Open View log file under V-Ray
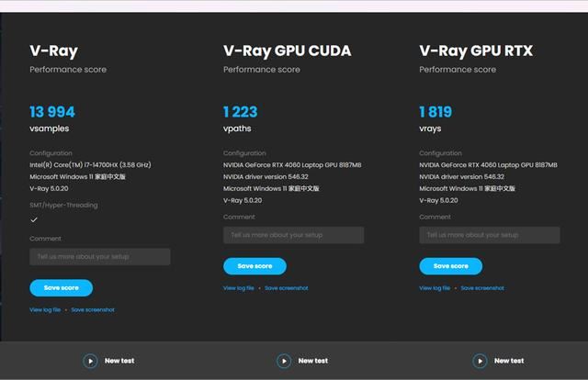Screen dimensions: 588x380 click(45, 310)
